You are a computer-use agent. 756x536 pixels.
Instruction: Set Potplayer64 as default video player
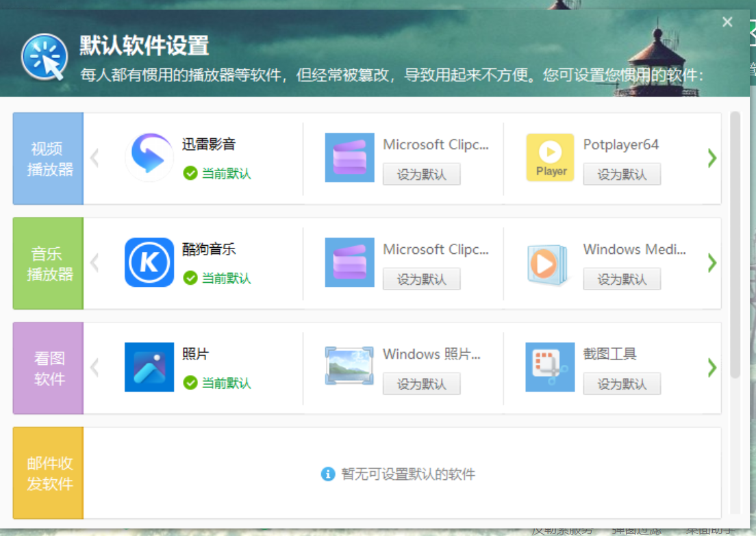(622, 175)
